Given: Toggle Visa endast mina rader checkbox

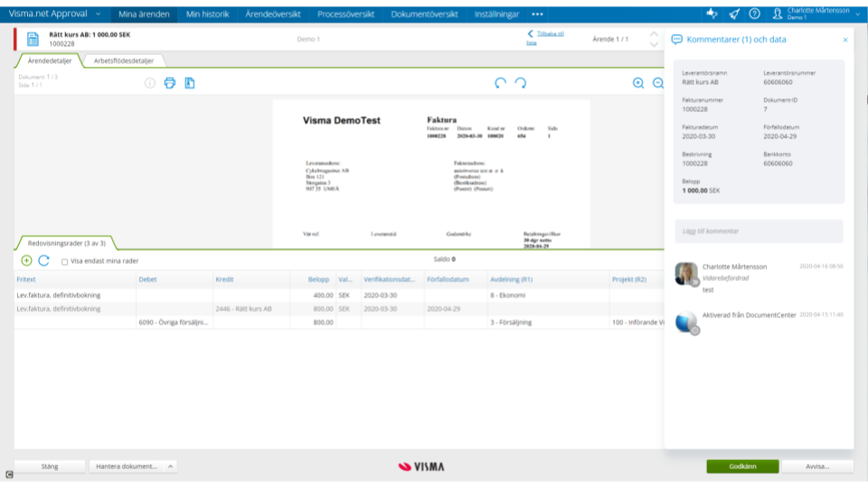Looking at the screenshot, I should click(65, 262).
